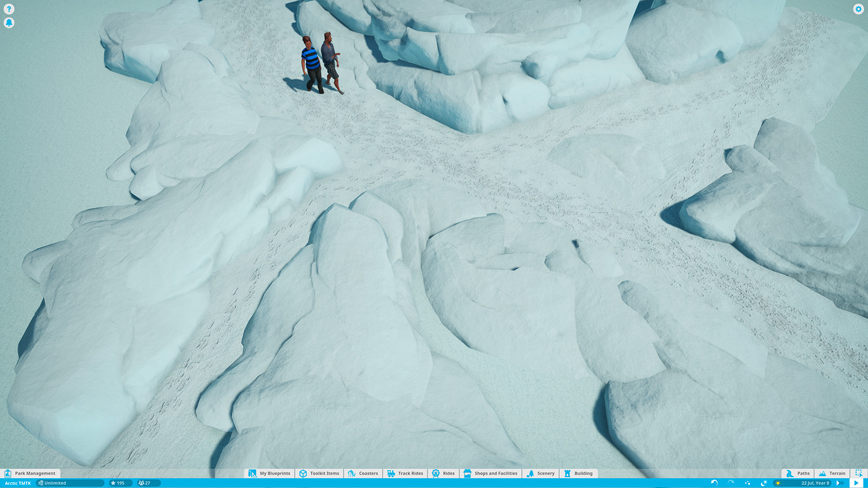The image size is (868, 488).
Task: Open Paths tab
Action: pyautogui.click(x=798, y=473)
